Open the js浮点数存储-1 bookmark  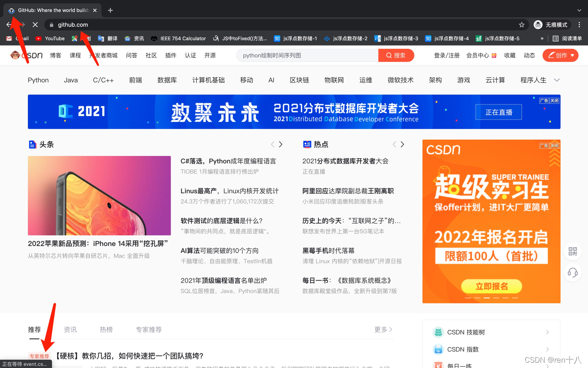[x=295, y=38]
